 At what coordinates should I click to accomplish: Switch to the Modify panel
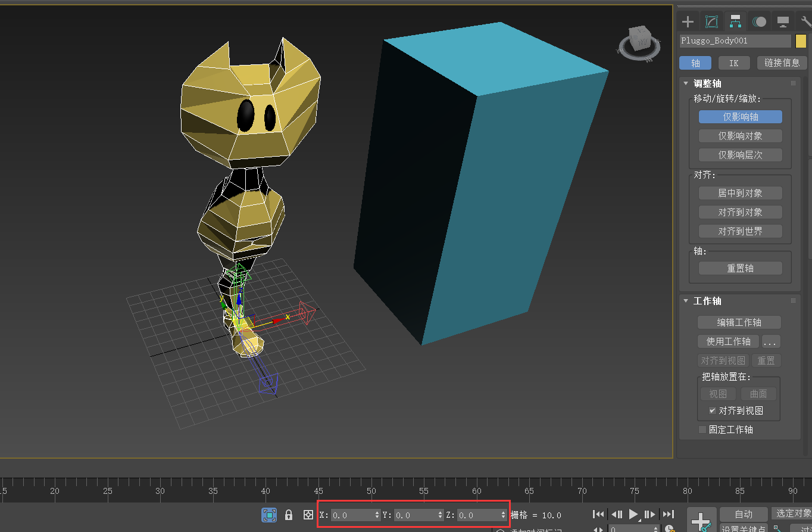[711, 21]
